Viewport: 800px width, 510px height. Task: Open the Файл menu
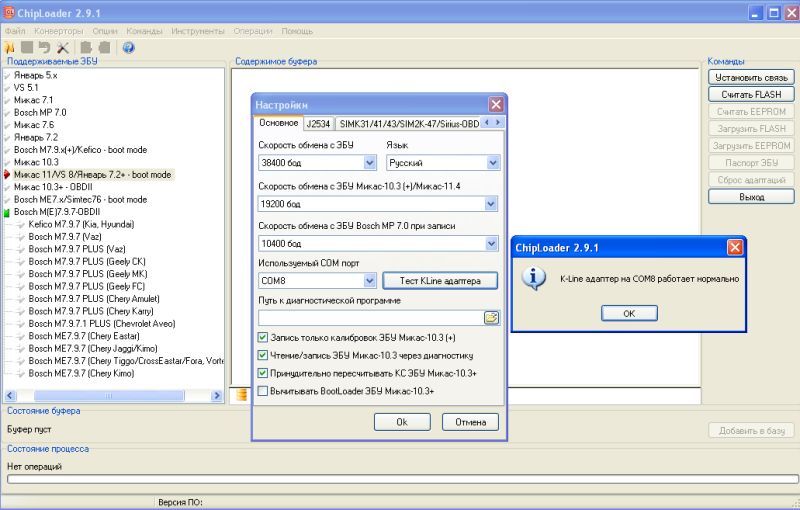pyautogui.click(x=15, y=31)
